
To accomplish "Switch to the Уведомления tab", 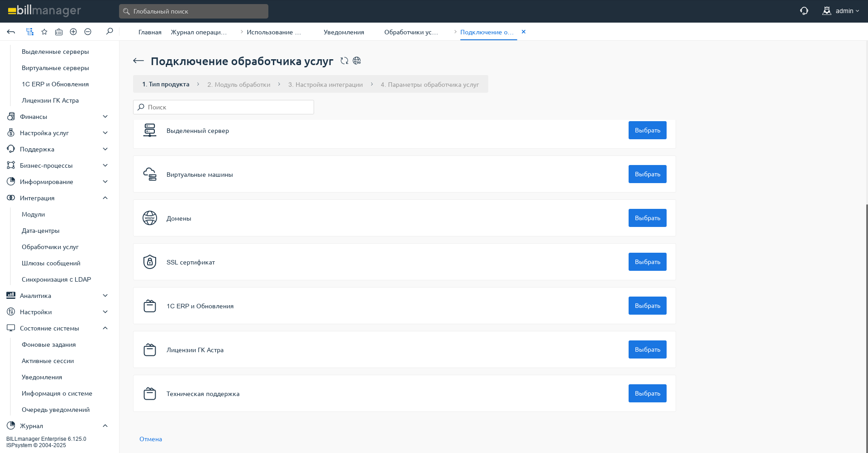I will 343,32.
